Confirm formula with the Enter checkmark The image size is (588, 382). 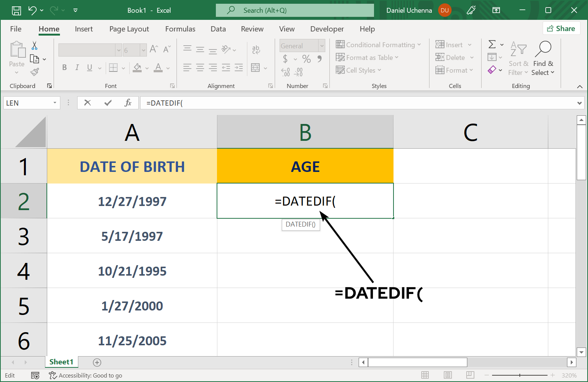click(x=108, y=103)
